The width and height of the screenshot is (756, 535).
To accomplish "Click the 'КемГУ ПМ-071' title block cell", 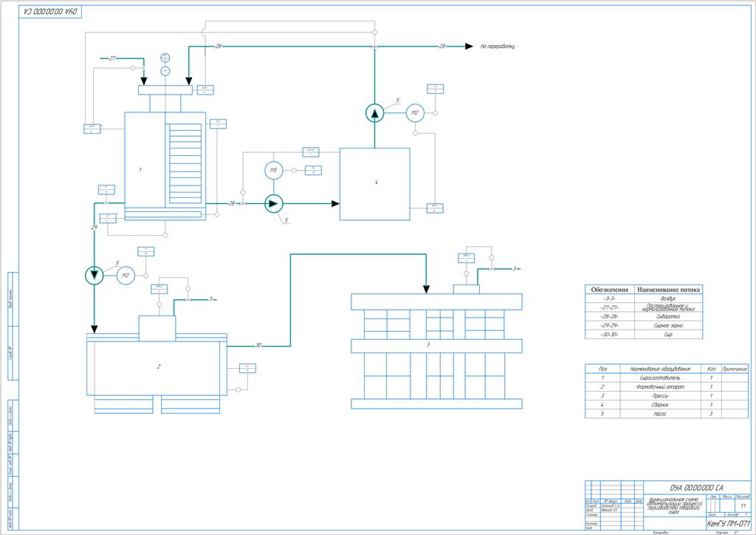I will [x=728, y=523].
